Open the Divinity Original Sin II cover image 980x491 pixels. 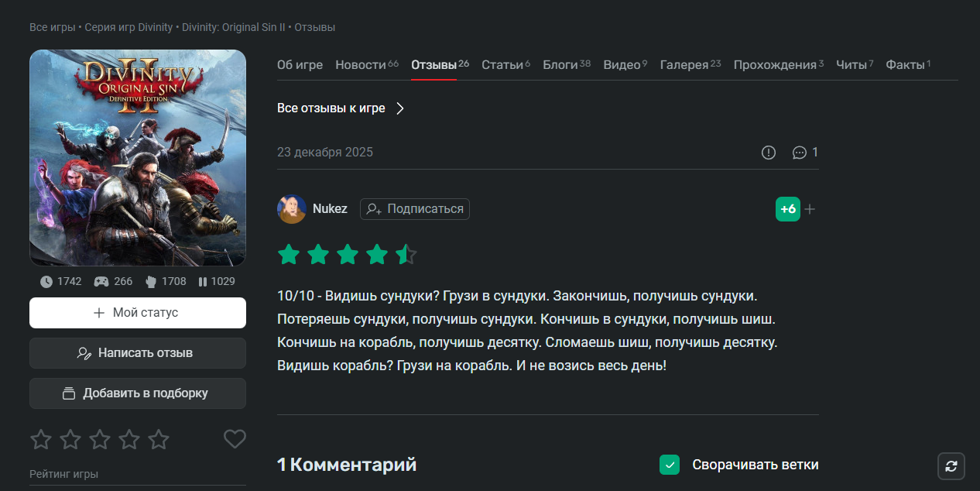(138, 158)
